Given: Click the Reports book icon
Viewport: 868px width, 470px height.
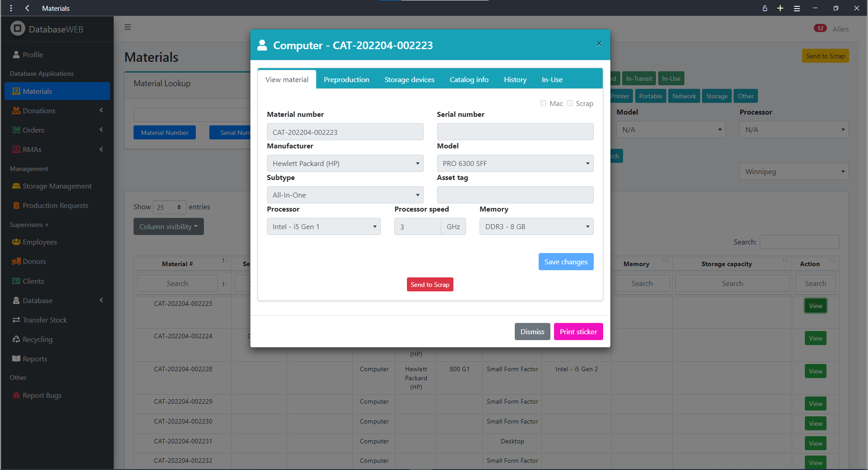Looking at the screenshot, I should [x=16, y=359].
